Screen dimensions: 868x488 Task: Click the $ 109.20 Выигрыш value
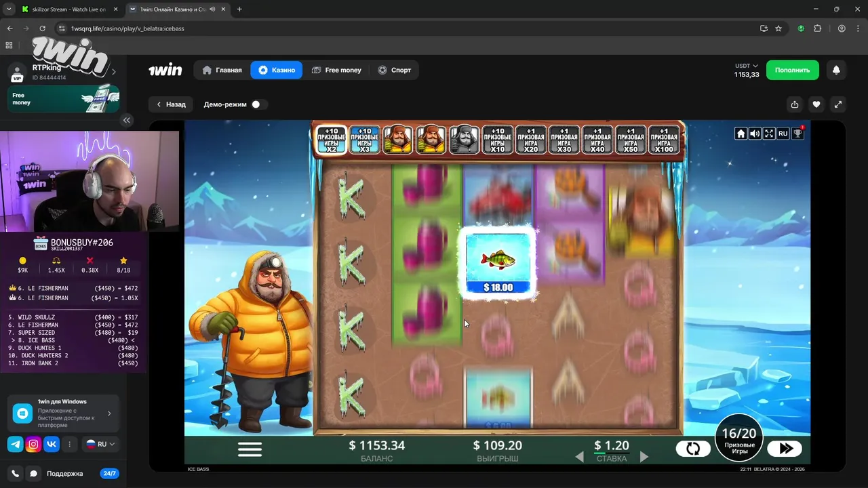[x=497, y=445]
